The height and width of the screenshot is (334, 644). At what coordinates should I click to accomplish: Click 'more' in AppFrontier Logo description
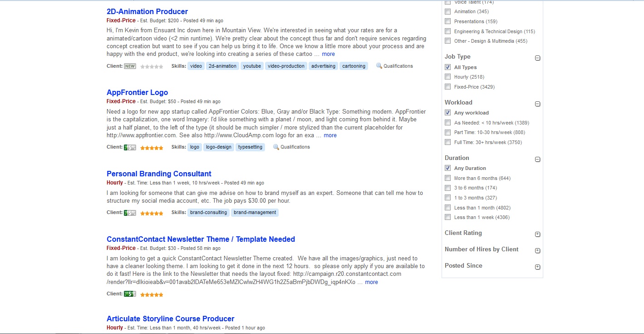pos(330,135)
